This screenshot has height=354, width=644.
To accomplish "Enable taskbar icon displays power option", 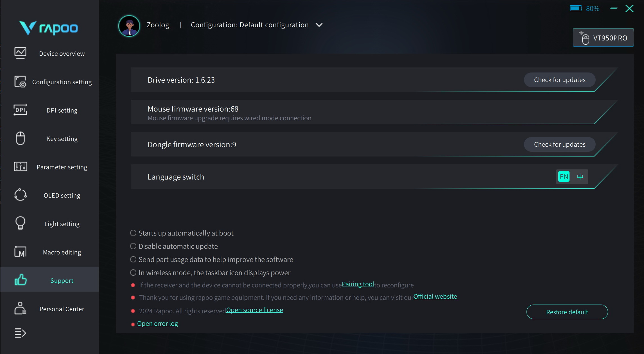I will click(x=133, y=273).
